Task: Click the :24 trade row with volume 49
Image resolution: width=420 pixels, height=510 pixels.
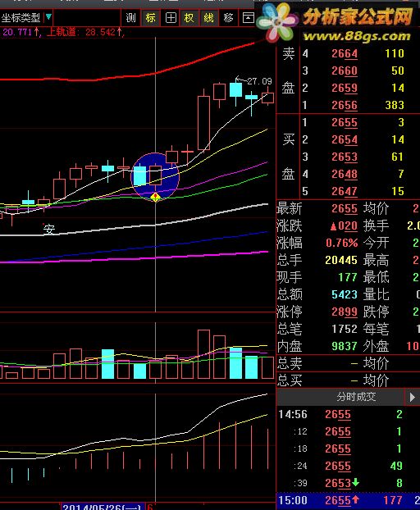Action: 348,467
